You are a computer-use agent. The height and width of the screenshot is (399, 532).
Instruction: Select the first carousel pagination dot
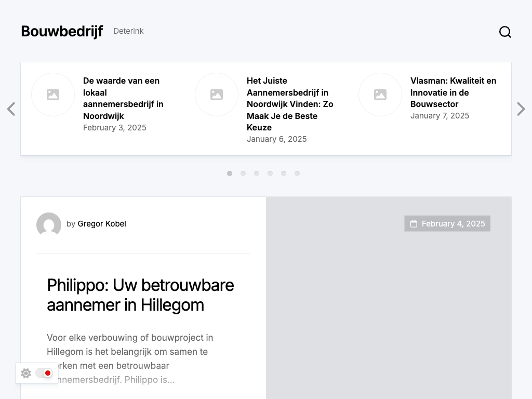point(230,174)
